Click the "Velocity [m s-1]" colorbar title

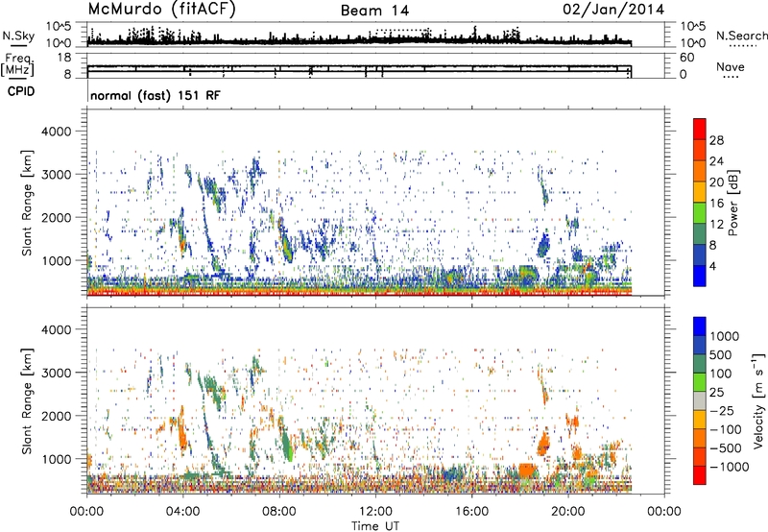click(x=758, y=400)
